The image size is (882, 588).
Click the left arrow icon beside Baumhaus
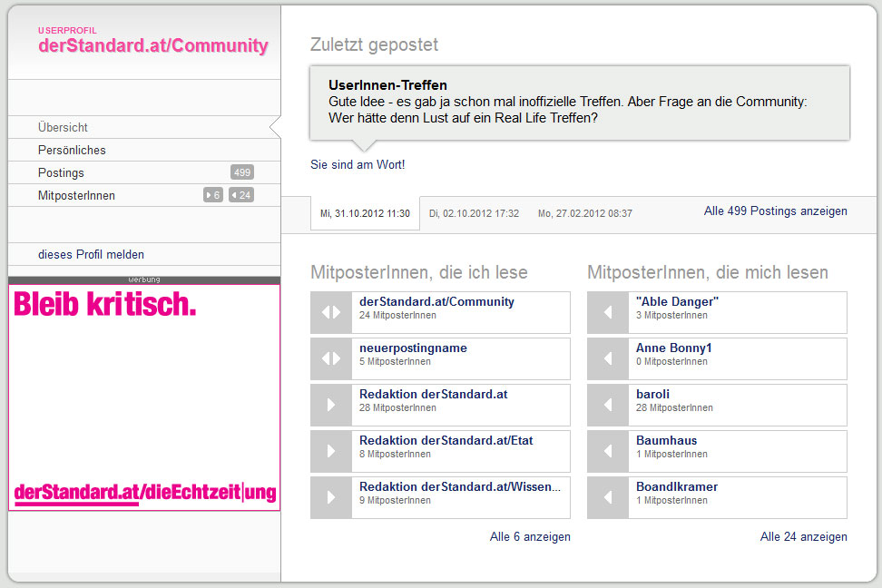click(x=608, y=451)
